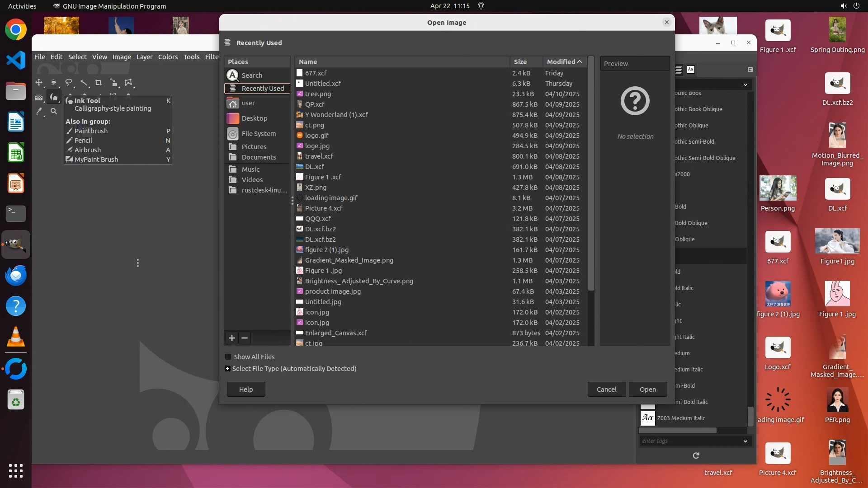Select the Zoom magnifier tool

pyautogui.click(x=54, y=111)
